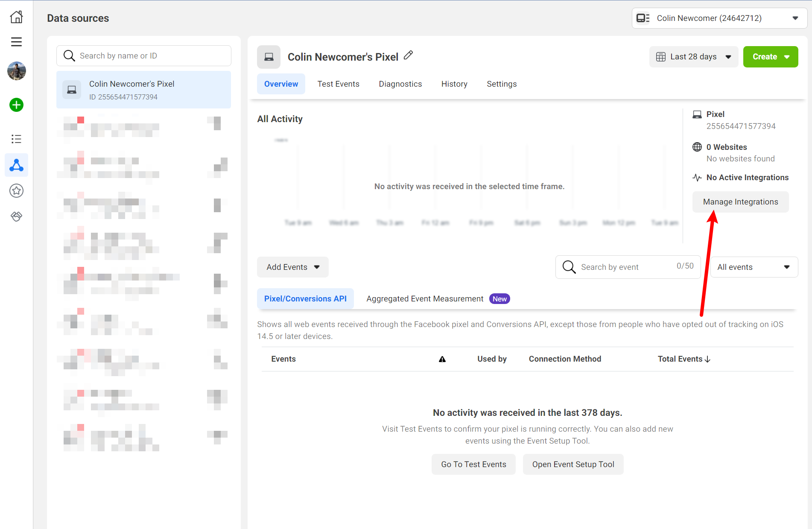Click the warning triangle column icon
The height and width of the screenshot is (529, 812).
click(x=442, y=359)
